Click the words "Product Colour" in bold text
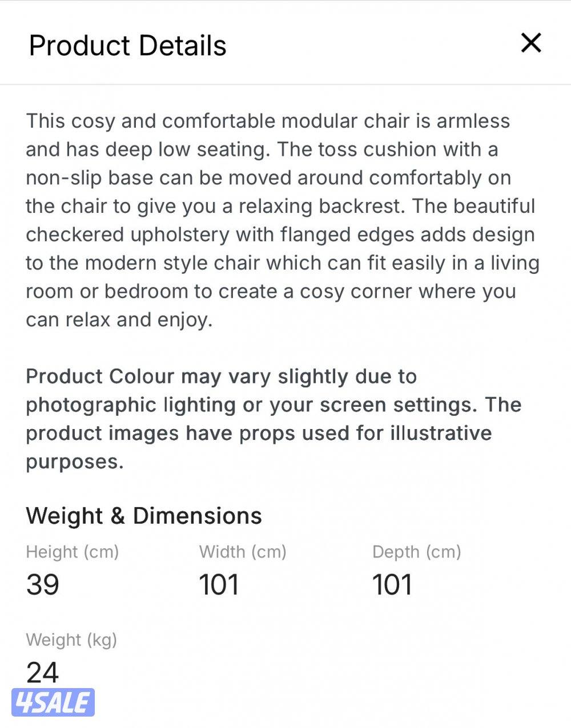Image resolution: width=571 pixels, height=728 pixels. pos(100,377)
